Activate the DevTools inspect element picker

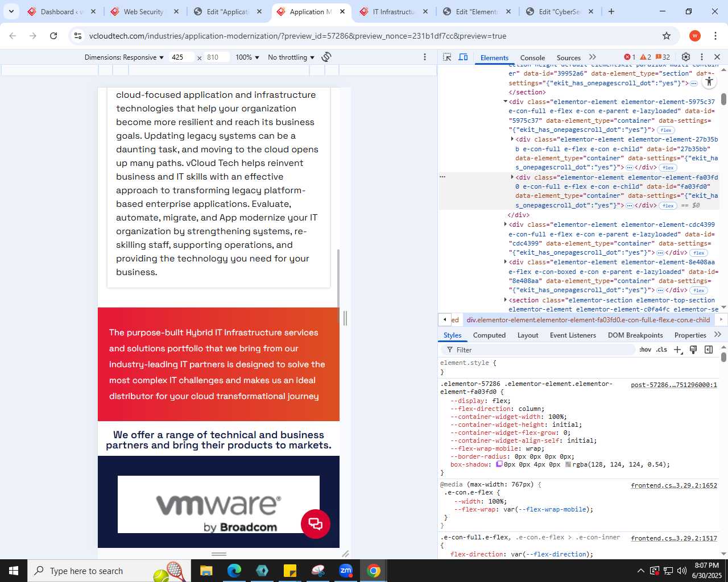(447, 57)
